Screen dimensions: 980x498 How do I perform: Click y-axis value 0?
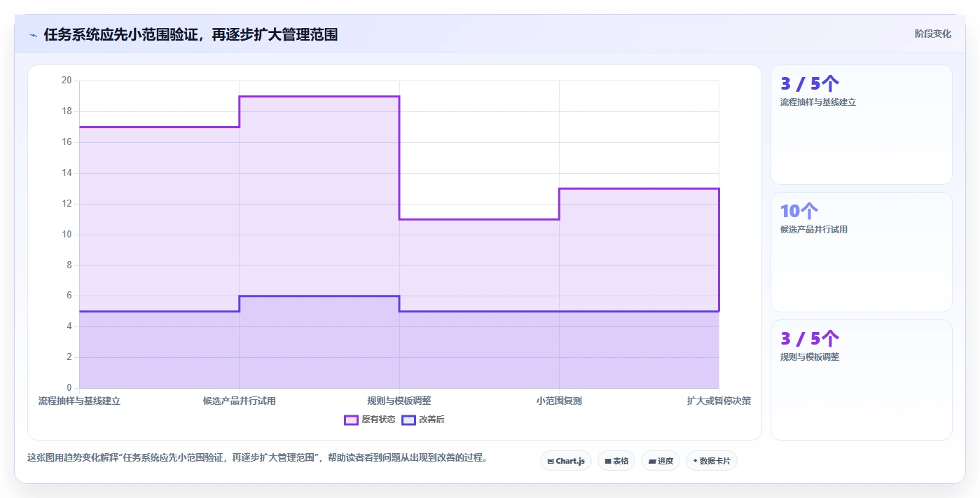pos(69,388)
